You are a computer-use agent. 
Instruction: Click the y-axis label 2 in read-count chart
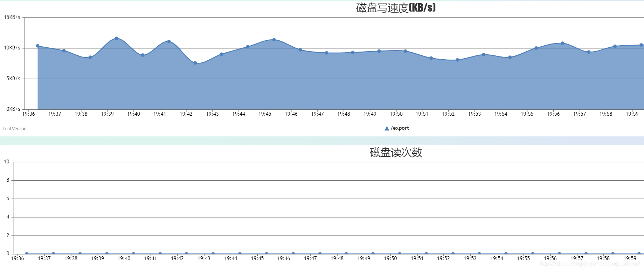point(8,235)
